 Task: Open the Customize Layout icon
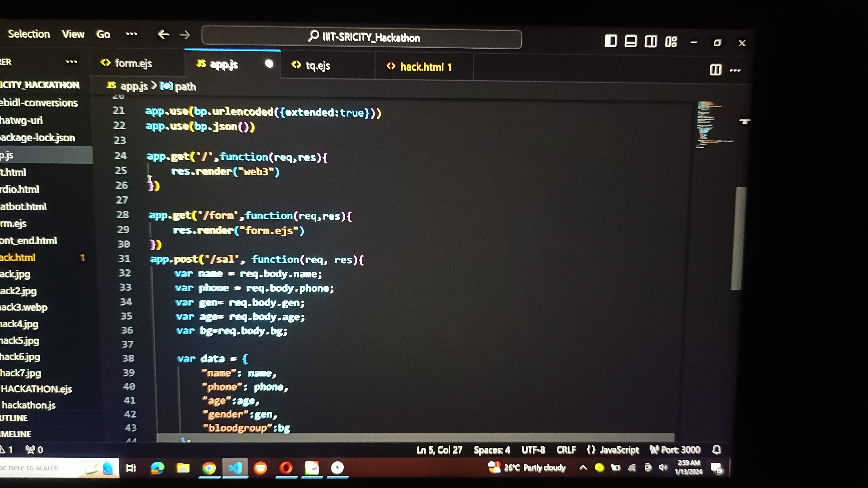click(671, 42)
